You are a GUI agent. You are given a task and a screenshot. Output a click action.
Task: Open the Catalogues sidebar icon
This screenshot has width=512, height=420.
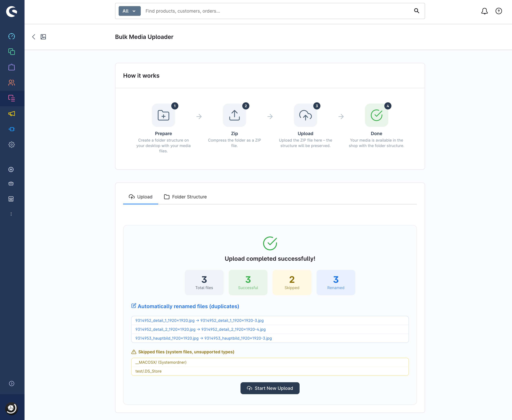point(12,52)
